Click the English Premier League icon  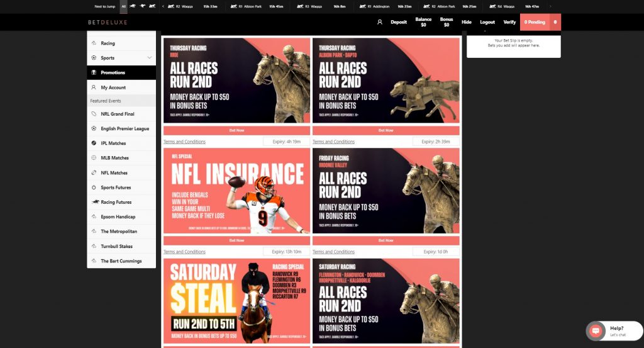(x=94, y=128)
